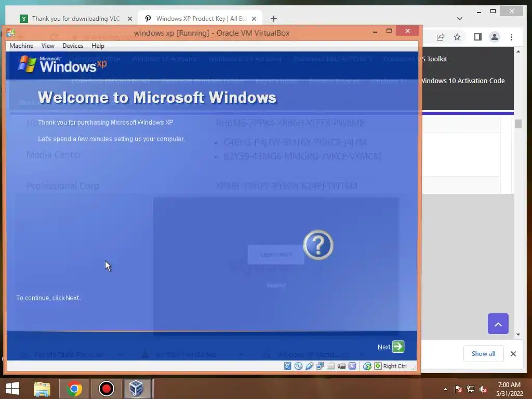Open File Explorer from the taskbar

point(42,389)
